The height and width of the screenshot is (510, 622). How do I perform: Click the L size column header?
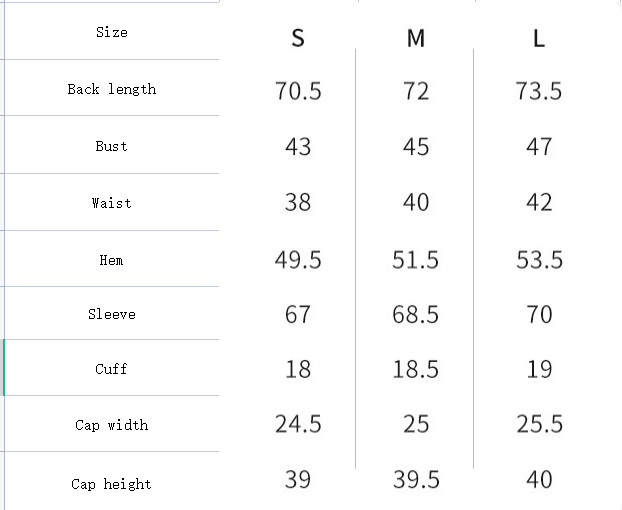pos(539,39)
